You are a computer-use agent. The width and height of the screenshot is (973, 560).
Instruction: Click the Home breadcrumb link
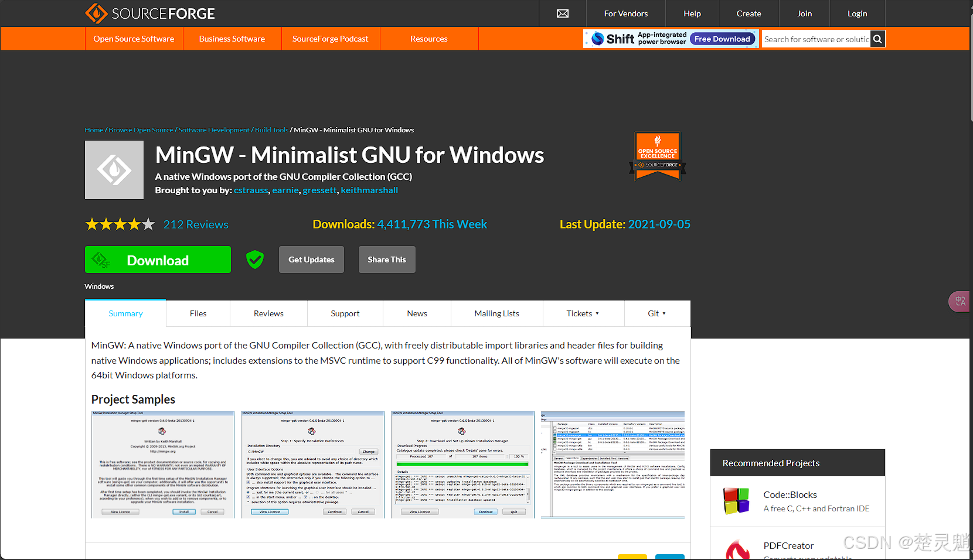(x=94, y=130)
